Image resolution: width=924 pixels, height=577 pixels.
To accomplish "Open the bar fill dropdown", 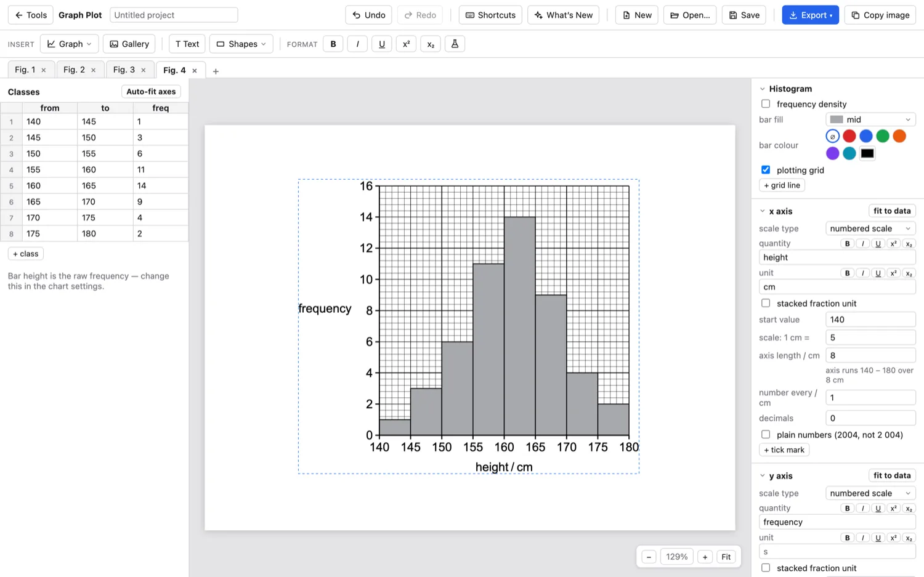I will 870,119.
